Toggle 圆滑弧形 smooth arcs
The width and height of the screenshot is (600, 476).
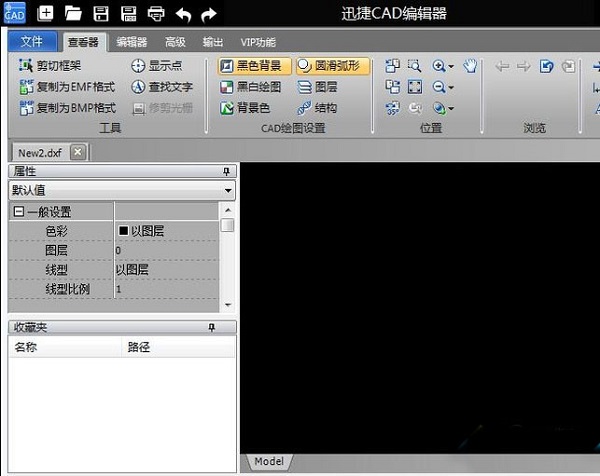[x=333, y=66]
